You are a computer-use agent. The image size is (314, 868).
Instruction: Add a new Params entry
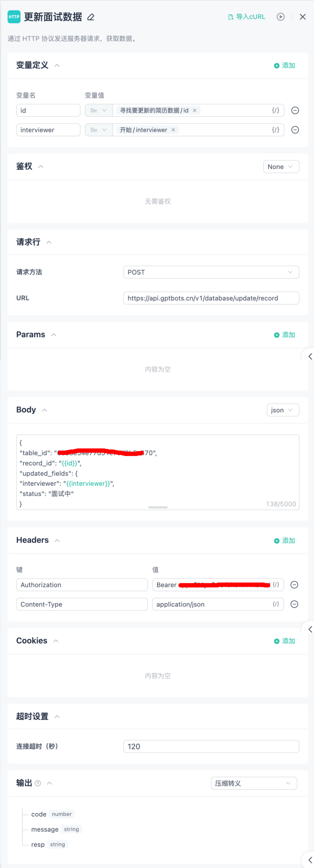point(284,335)
